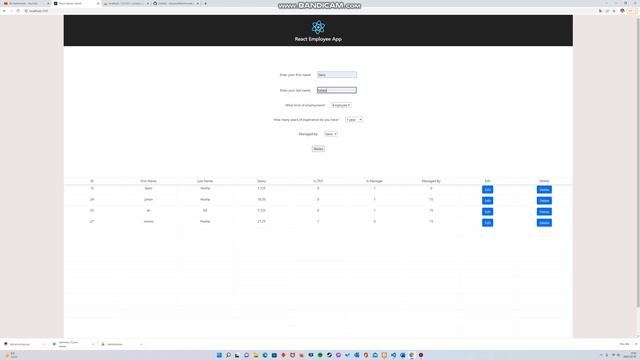Delete employee with ID 25

tap(544, 211)
